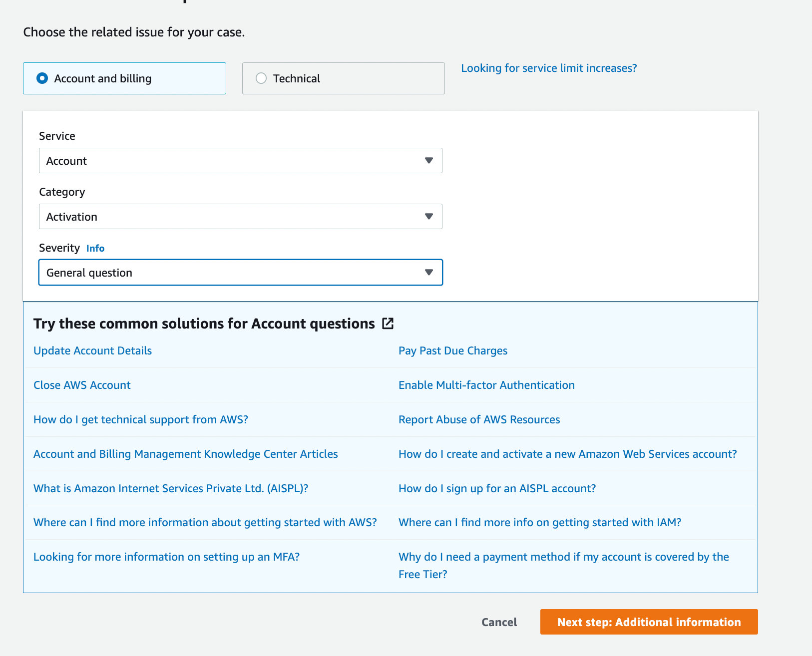The width and height of the screenshot is (812, 656).
Task: Open getting started with AWS information link
Action: click(x=205, y=522)
